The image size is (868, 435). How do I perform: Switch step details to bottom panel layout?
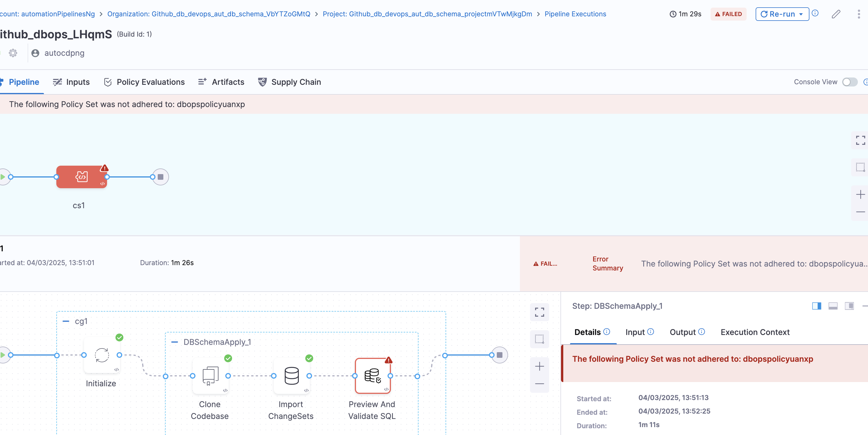click(x=833, y=306)
